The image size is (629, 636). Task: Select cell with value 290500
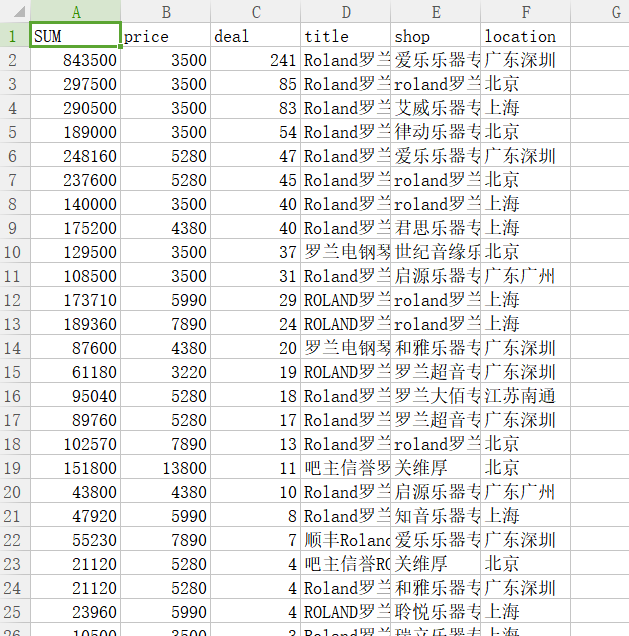[x=75, y=107]
